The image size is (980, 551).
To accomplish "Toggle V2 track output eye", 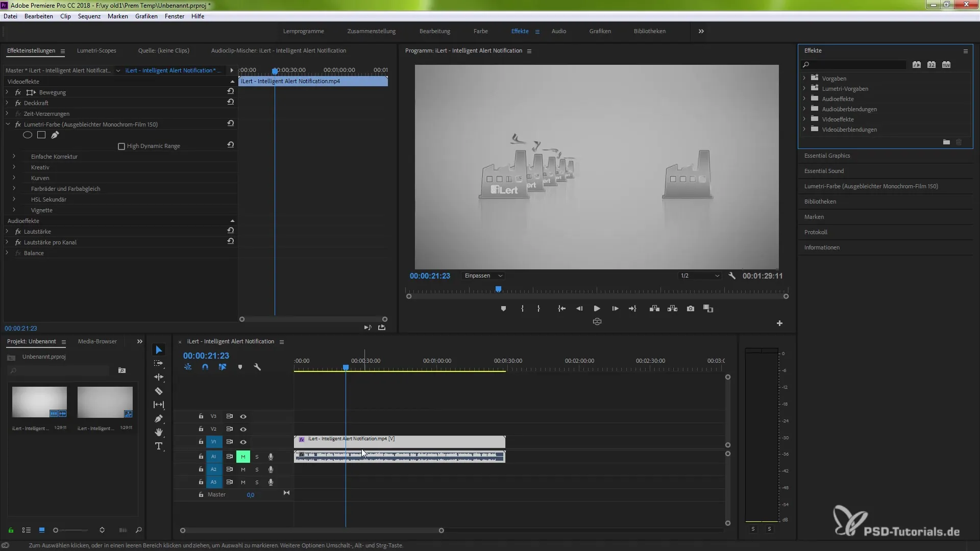I will coord(243,429).
